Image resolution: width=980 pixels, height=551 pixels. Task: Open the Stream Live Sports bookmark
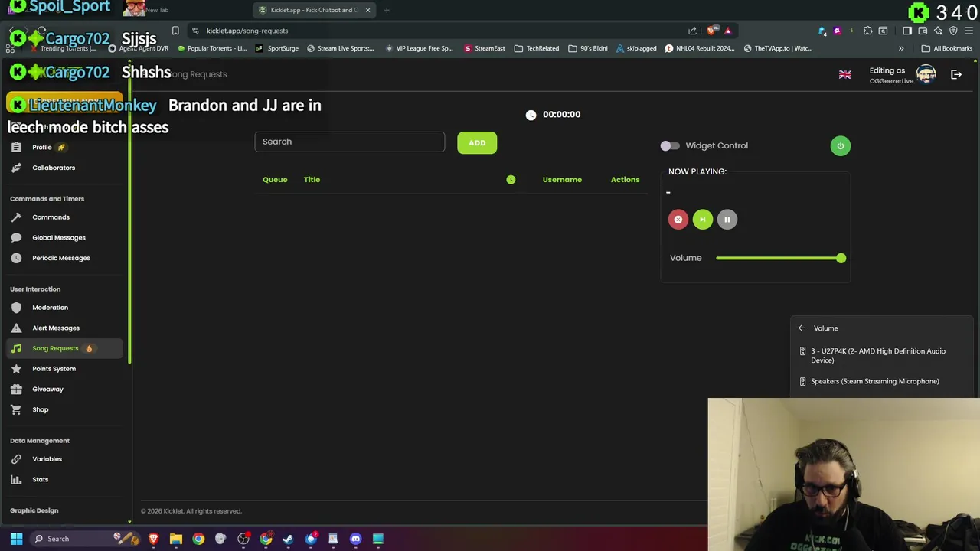pyautogui.click(x=339, y=48)
